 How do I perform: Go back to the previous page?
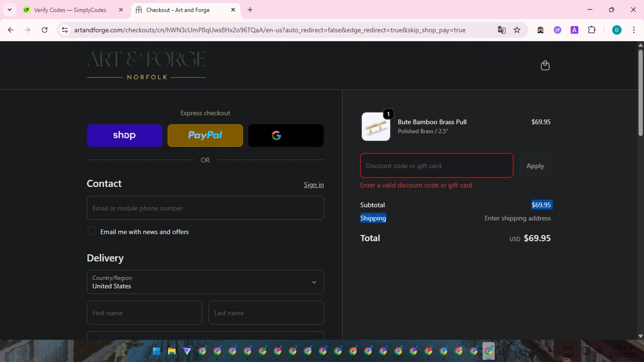click(x=11, y=30)
